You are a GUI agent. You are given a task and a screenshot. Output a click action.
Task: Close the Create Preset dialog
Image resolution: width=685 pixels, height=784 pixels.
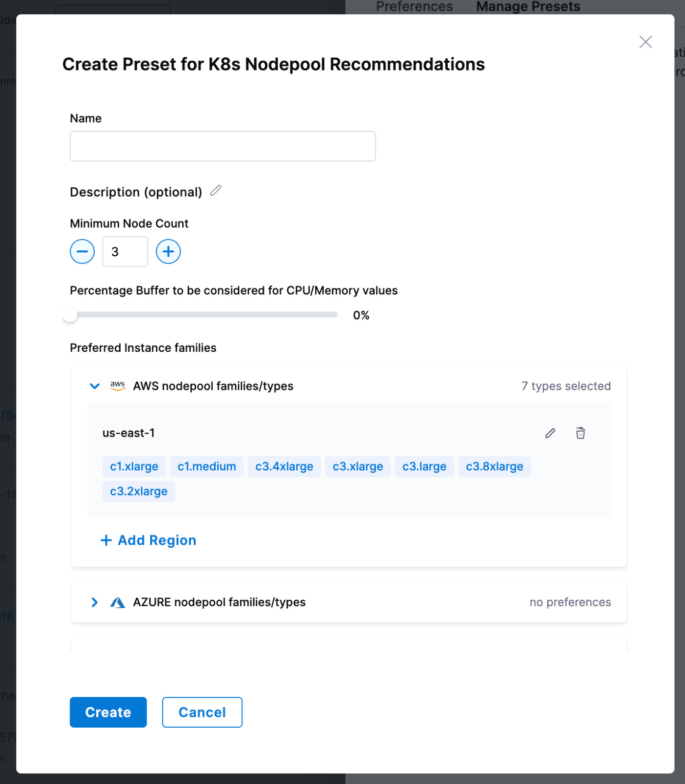[645, 42]
